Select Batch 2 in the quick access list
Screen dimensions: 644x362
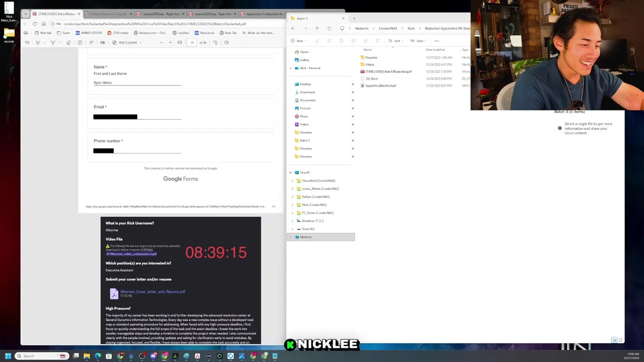point(305,140)
